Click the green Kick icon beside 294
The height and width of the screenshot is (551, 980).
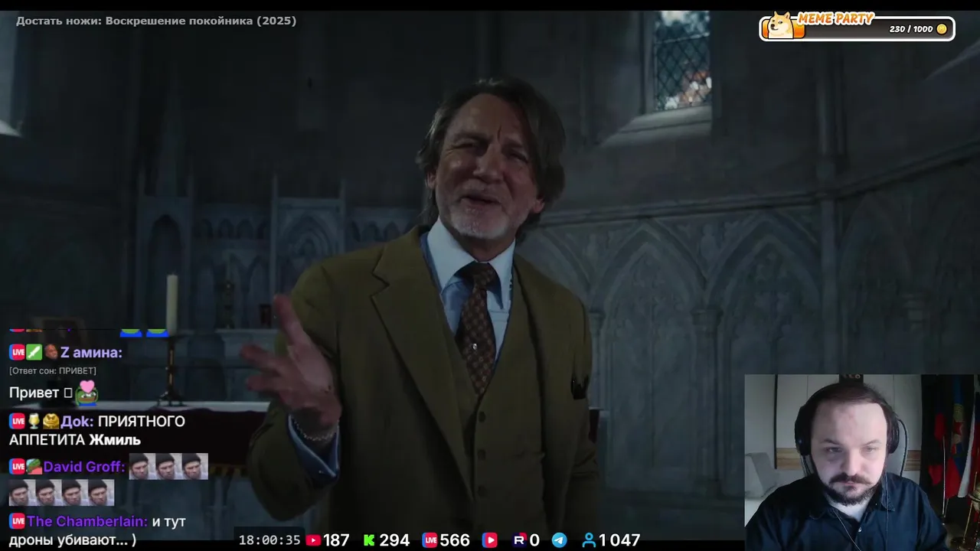[x=369, y=540]
